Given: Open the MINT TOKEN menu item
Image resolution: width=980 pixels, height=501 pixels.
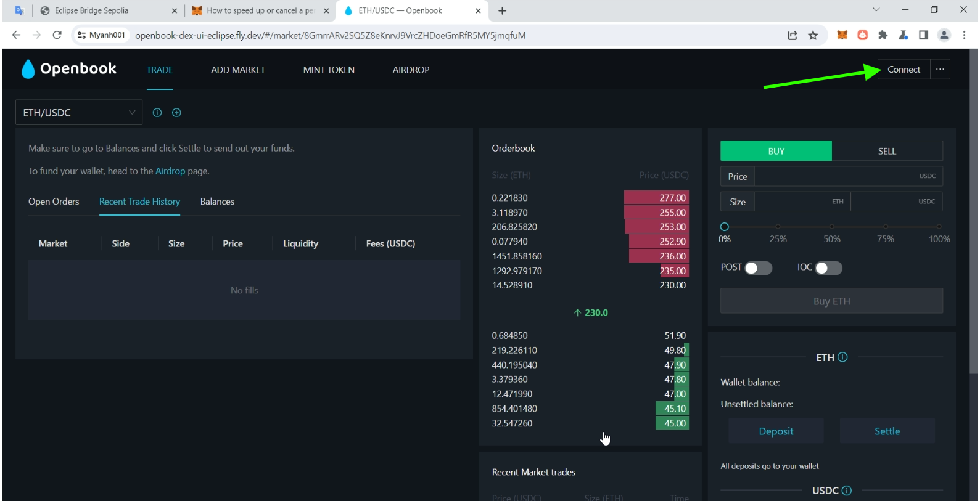Looking at the screenshot, I should tap(329, 70).
